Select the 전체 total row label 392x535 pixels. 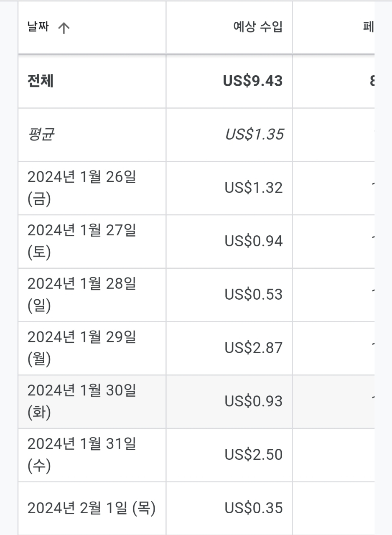coord(41,81)
